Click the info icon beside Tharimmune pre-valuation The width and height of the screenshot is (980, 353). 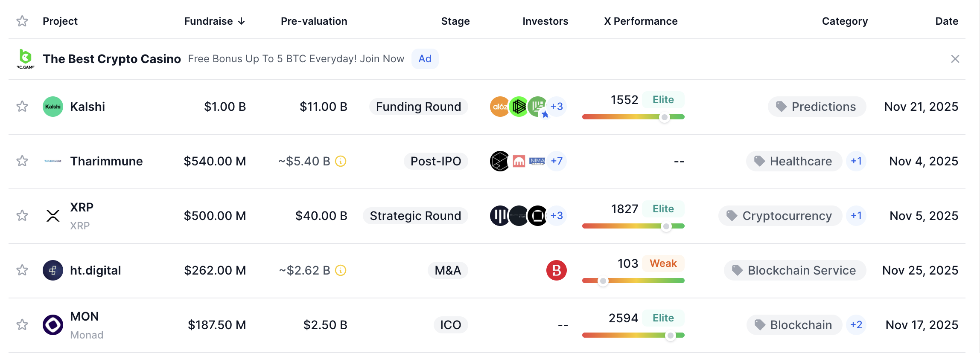tap(341, 161)
